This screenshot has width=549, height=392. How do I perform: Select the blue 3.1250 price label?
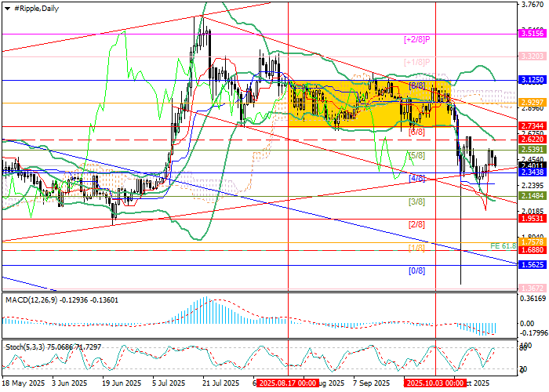[x=533, y=80]
